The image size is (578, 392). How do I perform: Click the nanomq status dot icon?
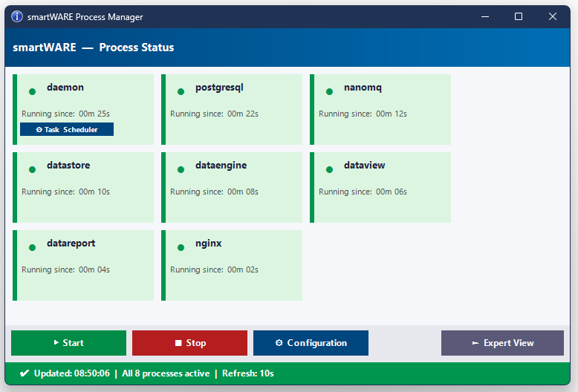click(329, 92)
